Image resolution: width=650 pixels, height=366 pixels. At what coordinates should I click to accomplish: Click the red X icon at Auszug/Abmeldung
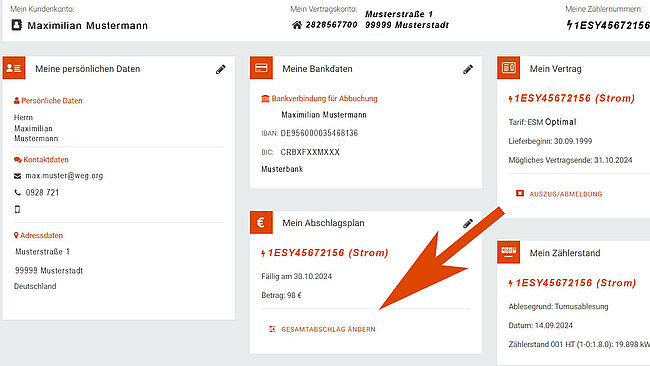(520, 194)
